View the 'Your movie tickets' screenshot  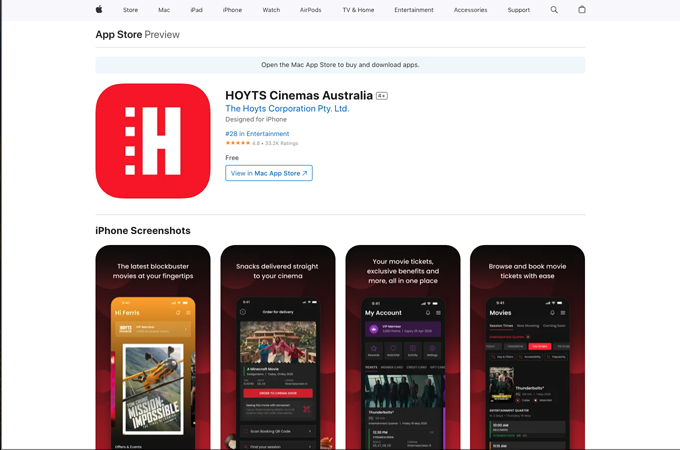point(403,347)
